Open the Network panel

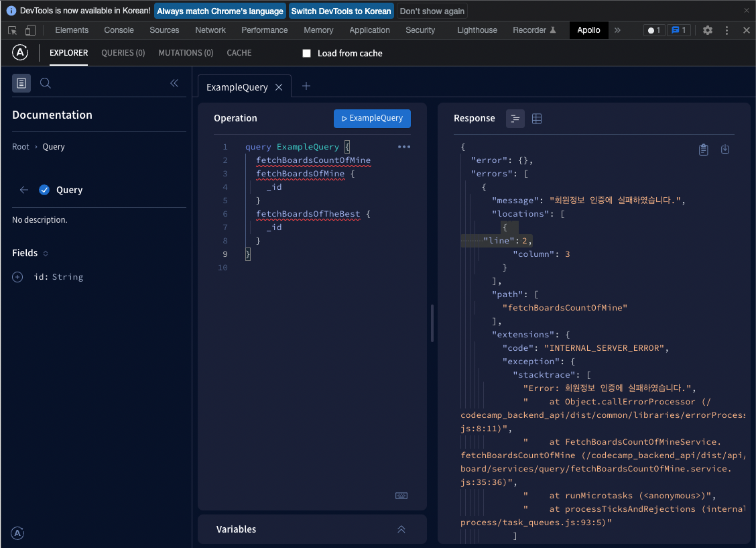(x=210, y=30)
